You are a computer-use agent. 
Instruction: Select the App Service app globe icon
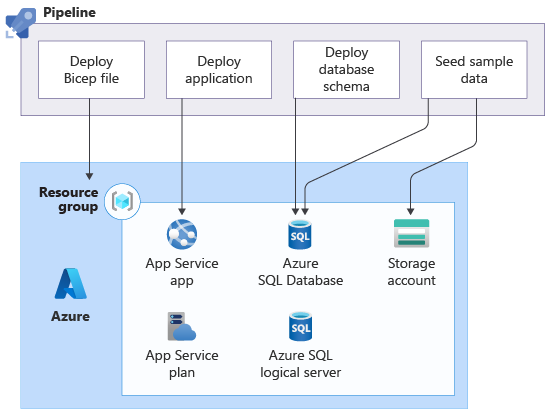pos(182,234)
